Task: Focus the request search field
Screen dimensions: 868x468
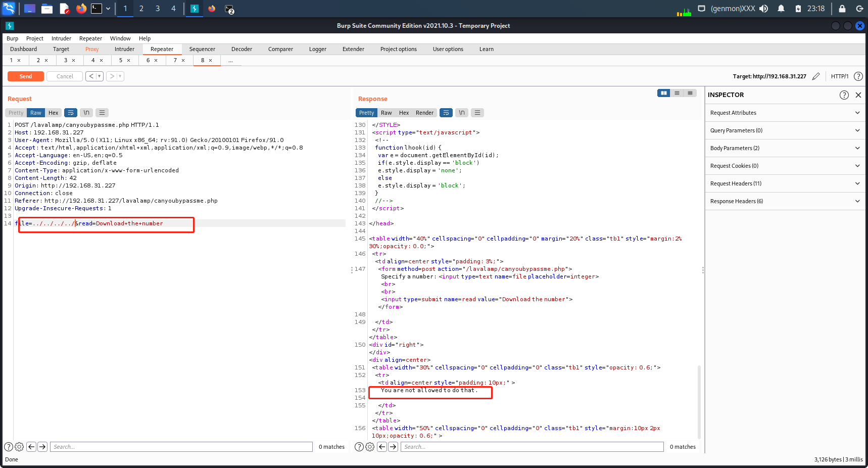Action: click(181, 447)
